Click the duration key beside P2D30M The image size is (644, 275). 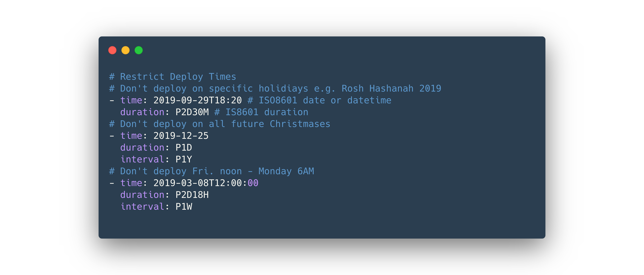point(142,112)
